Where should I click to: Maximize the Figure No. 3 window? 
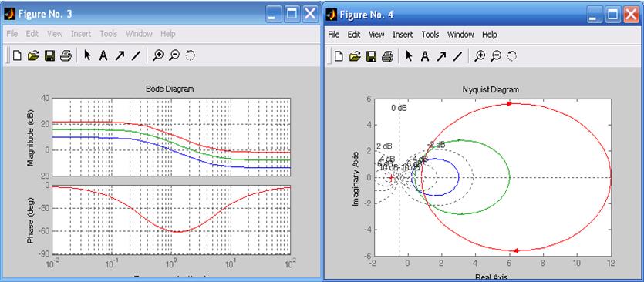click(x=292, y=15)
